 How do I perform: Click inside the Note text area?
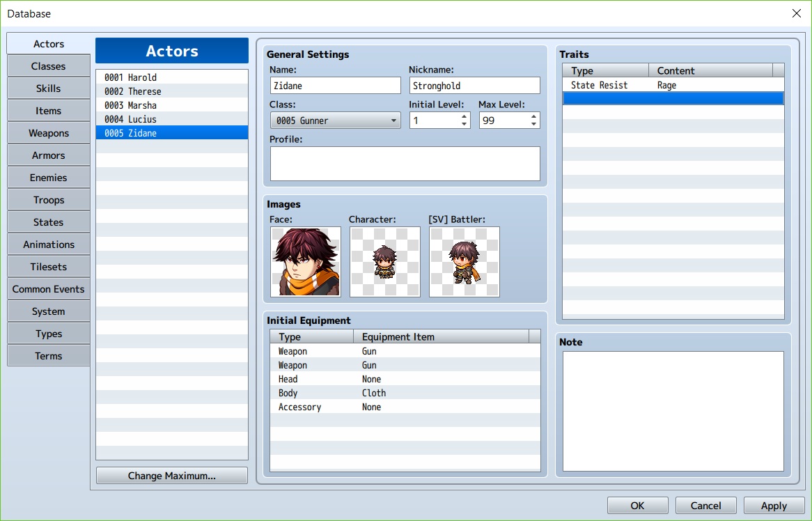[673, 411]
